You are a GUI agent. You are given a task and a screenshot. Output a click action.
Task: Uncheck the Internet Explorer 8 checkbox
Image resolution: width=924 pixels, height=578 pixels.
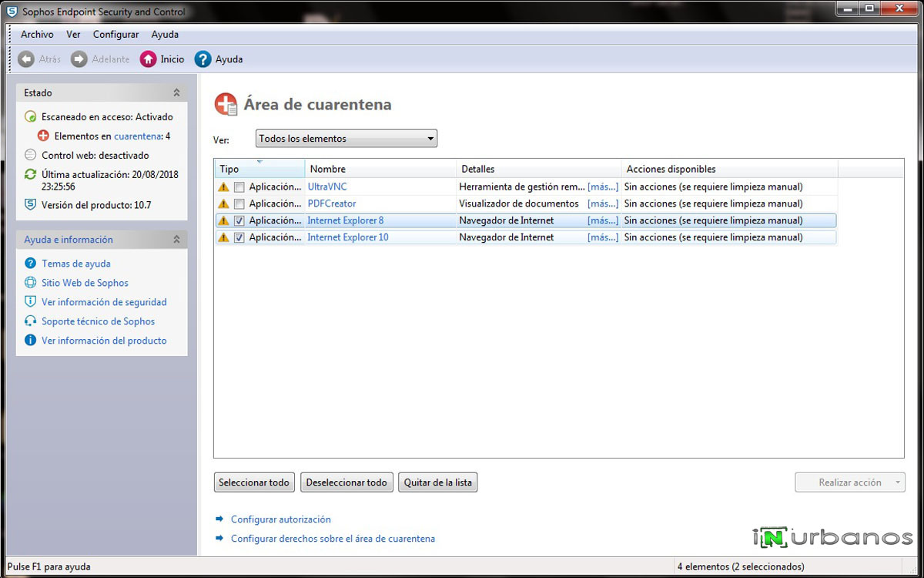[239, 220]
